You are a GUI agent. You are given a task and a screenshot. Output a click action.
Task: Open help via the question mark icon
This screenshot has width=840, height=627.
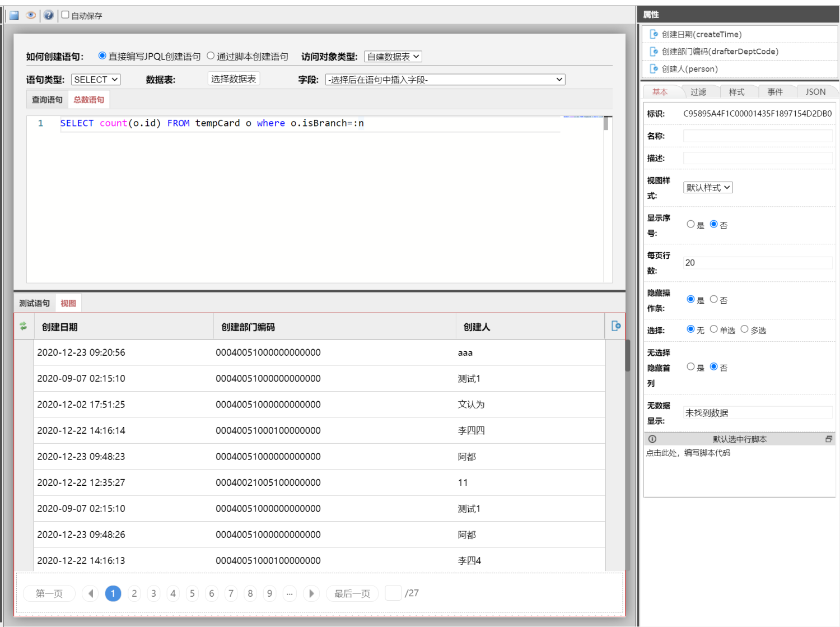pyautogui.click(x=49, y=15)
